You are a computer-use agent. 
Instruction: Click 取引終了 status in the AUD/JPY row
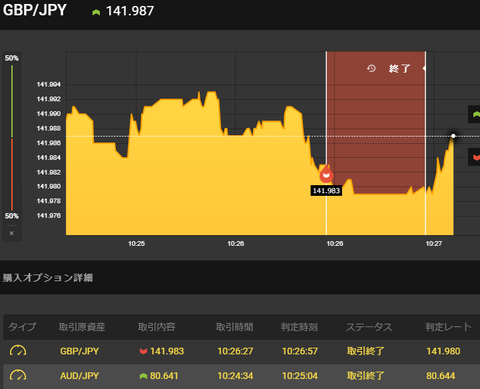click(366, 376)
